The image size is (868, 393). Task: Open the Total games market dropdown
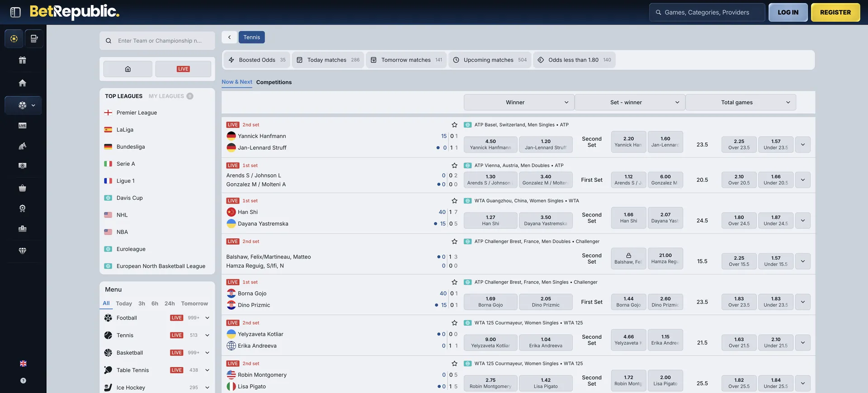coord(741,102)
